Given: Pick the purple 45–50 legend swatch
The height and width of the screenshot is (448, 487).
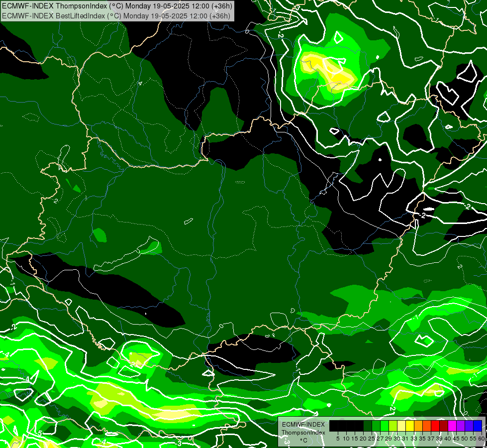Looking at the screenshot, I should coord(461,426).
